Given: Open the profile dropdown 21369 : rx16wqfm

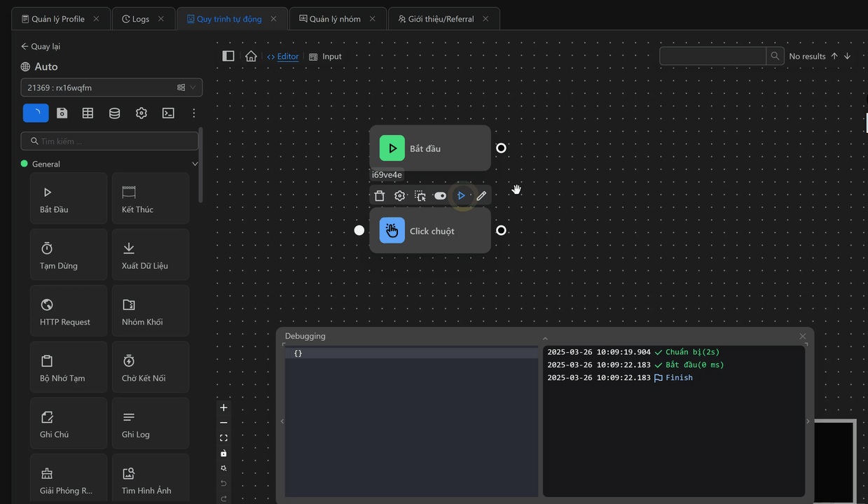Looking at the screenshot, I should click(x=111, y=87).
